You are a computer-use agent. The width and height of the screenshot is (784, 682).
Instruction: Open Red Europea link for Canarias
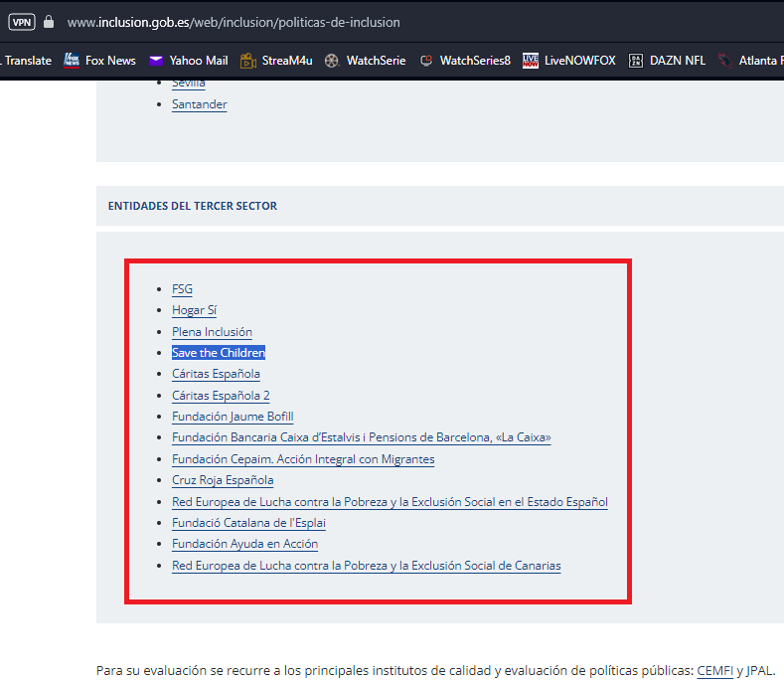click(367, 566)
